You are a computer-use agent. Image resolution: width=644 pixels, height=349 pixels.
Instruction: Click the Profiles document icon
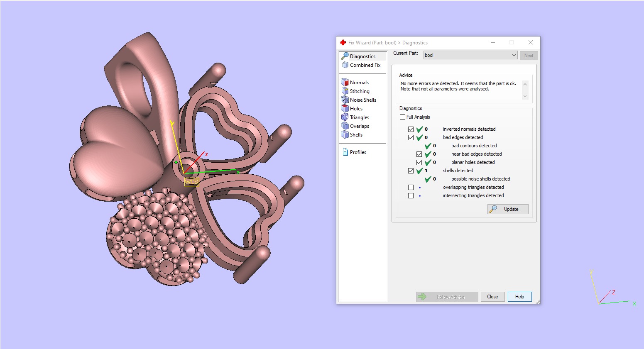(345, 152)
